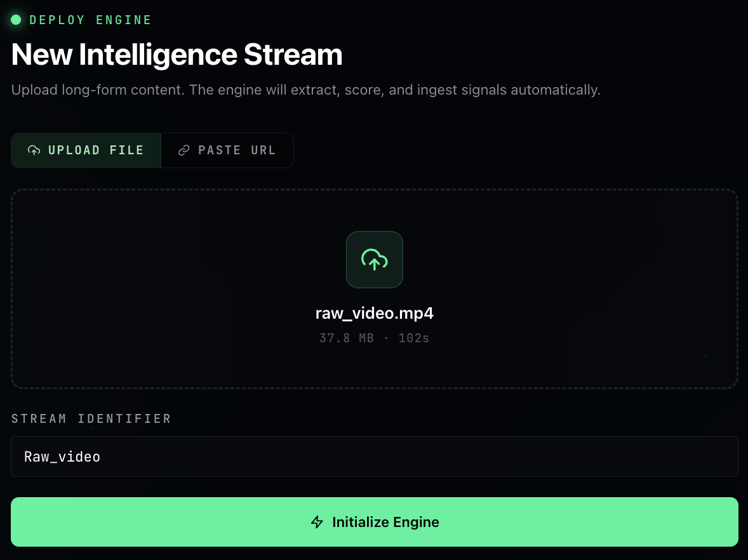Click the raw_video.mp4 file name
This screenshot has width=748, height=560.
pos(375,314)
